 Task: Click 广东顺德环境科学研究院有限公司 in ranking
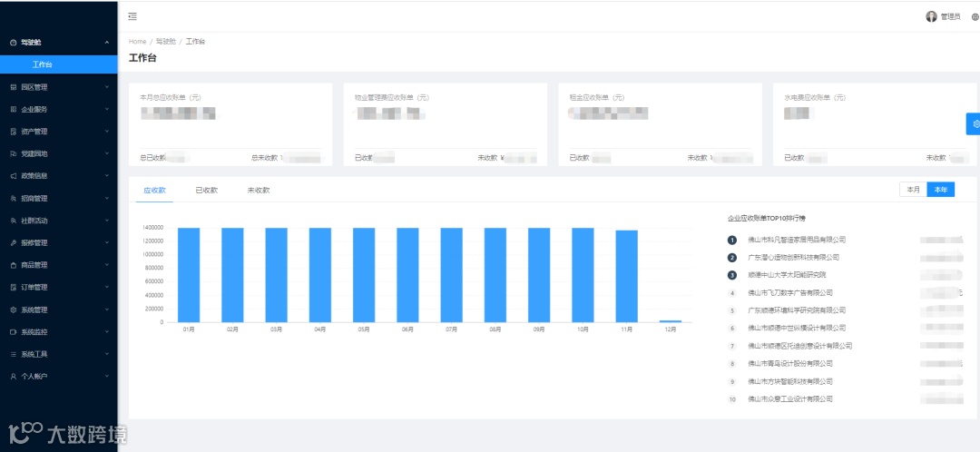pyautogui.click(x=797, y=310)
